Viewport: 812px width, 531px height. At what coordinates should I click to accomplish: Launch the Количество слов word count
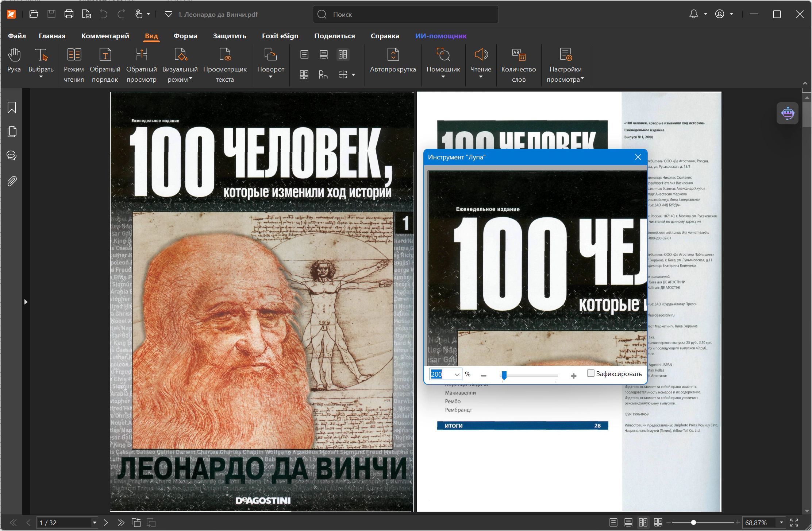(x=519, y=65)
